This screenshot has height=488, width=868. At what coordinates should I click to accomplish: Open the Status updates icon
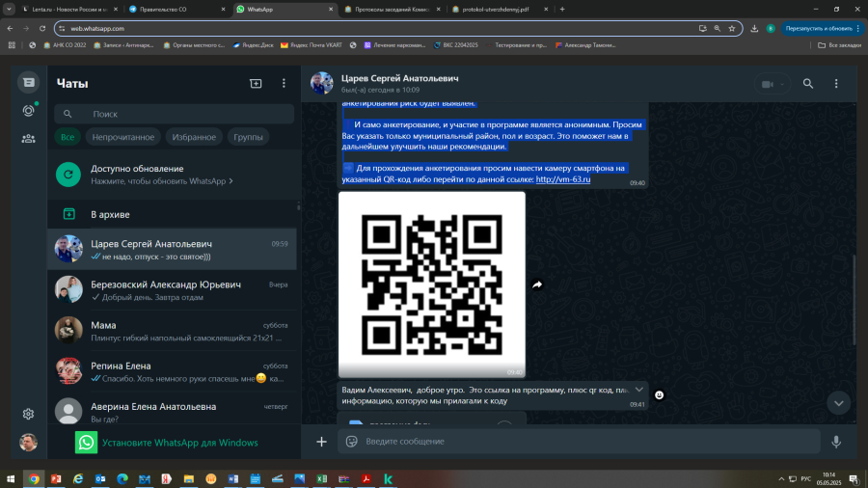tap(28, 111)
